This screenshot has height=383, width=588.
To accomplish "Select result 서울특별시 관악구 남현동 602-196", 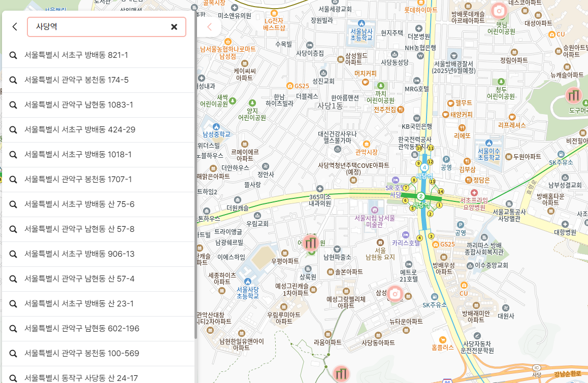I will (99, 329).
